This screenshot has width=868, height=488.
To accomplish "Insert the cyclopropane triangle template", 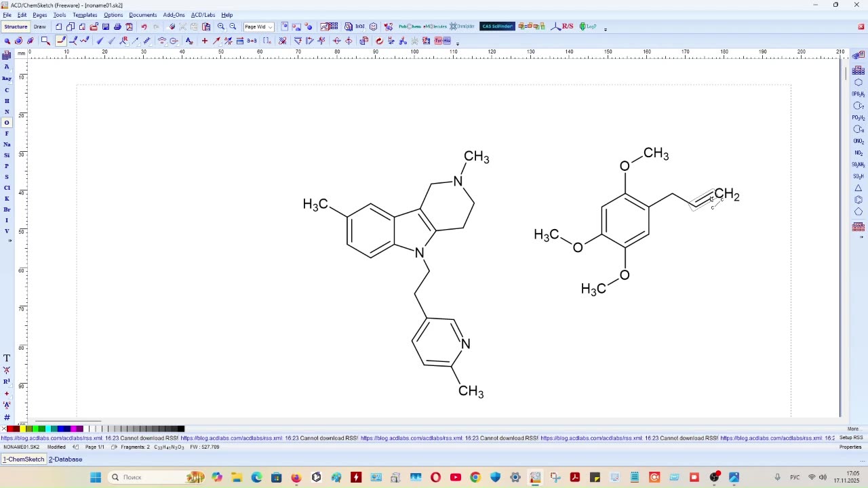I will click(859, 188).
